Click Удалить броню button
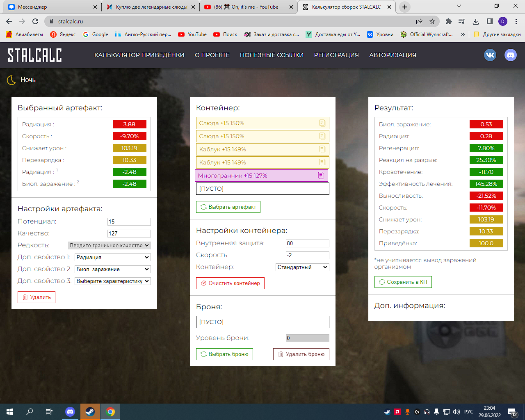This screenshot has width=525, height=420. click(301, 354)
